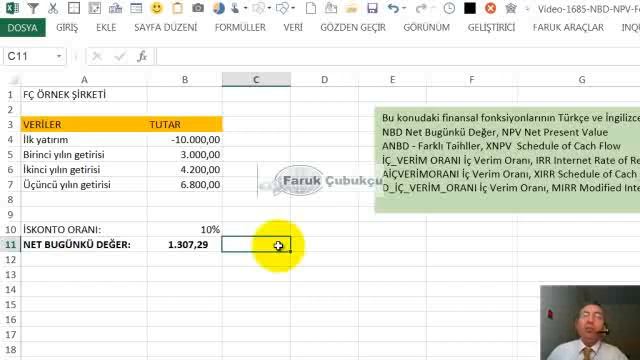
Task: Click the Excel application icon
Action: (11, 8)
